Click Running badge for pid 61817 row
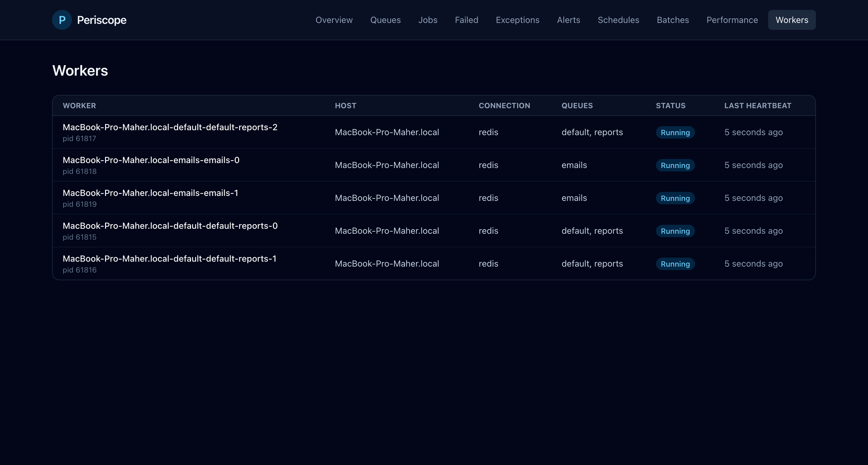868x465 pixels. [675, 132]
